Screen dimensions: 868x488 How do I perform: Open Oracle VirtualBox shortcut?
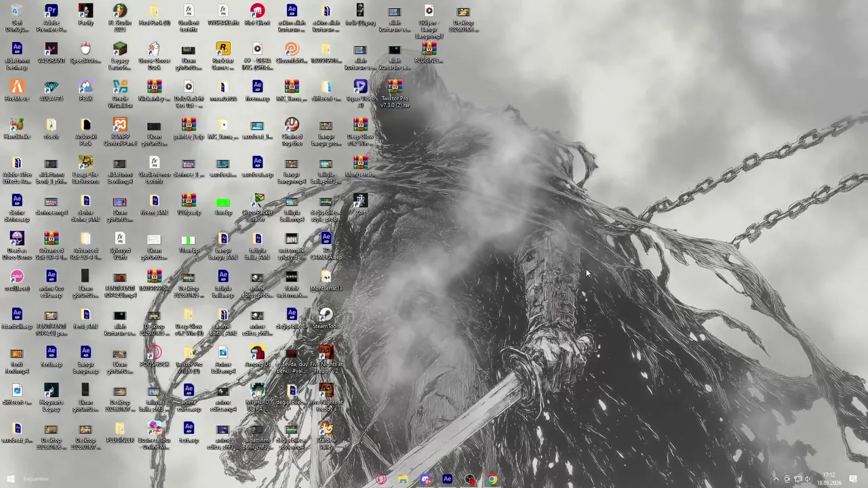click(120, 94)
